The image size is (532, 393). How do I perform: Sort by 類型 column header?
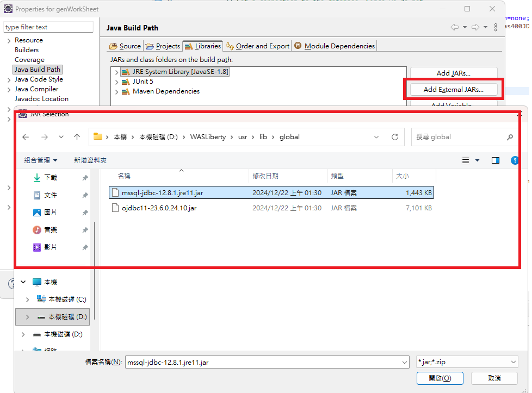337,176
